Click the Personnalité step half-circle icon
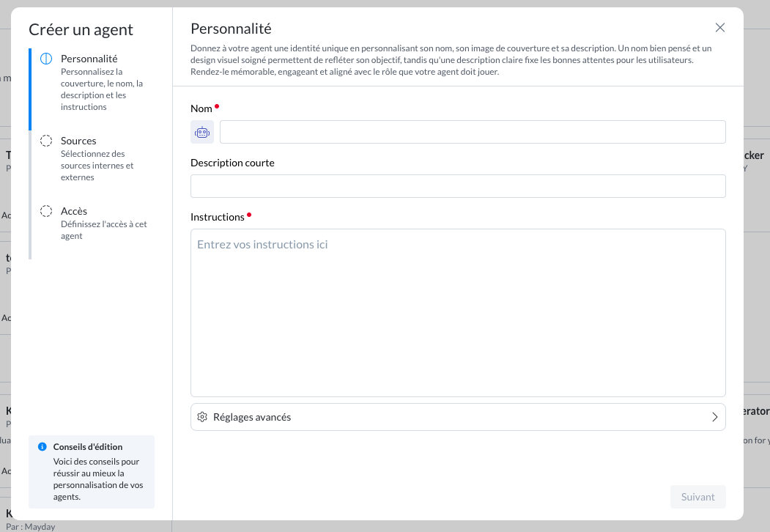The width and height of the screenshot is (770, 532). pyautogui.click(x=46, y=59)
